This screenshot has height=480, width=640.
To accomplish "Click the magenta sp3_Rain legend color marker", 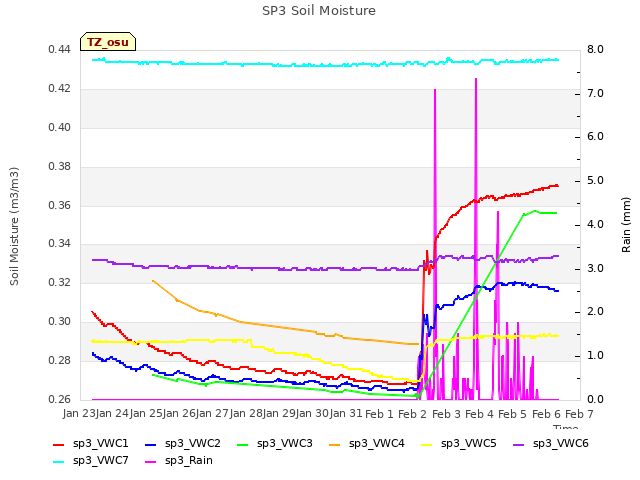I will (x=151, y=462).
